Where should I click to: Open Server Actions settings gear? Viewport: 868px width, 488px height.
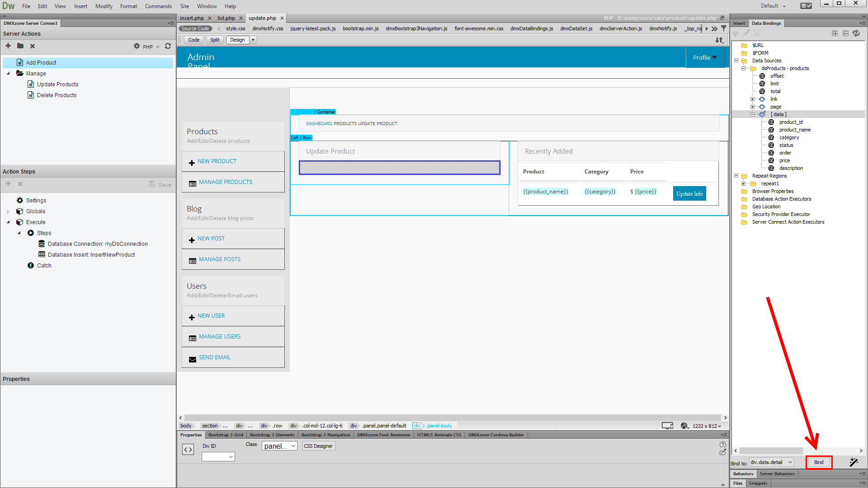coord(137,46)
